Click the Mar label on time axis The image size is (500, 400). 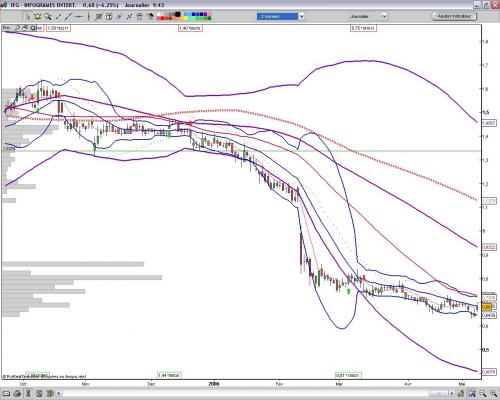point(339,384)
